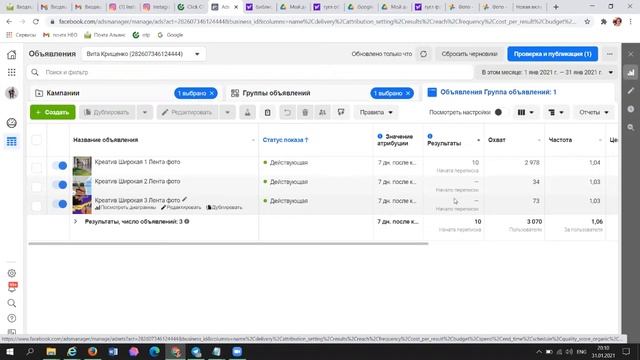
Task: Click Посмотреть диаграммы link under ad 3
Action: 126,207
